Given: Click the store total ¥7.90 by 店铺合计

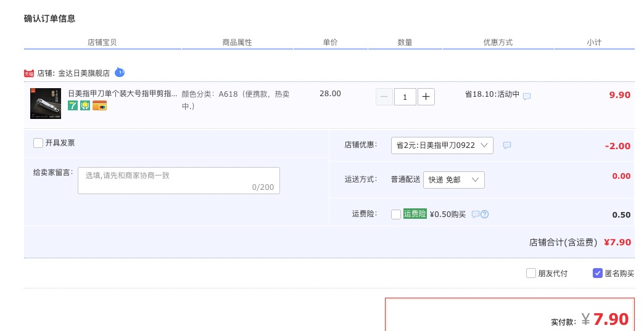Looking at the screenshot, I should tap(617, 242).
